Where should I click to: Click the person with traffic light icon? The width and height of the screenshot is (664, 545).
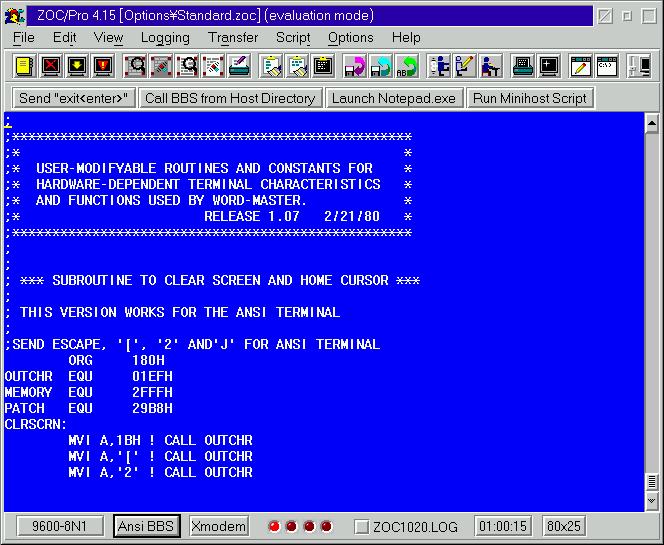tap(438, 66)
